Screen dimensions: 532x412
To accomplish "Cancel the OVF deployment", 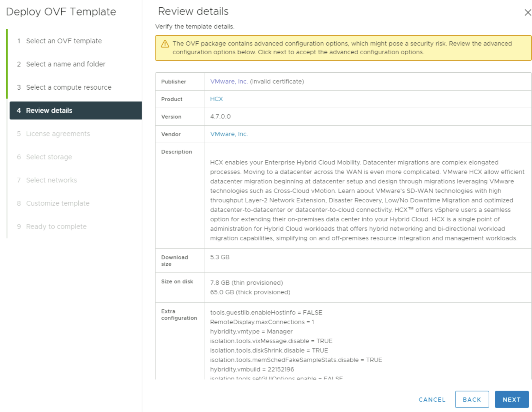I will pyautogui.click(x=432, y=399).
